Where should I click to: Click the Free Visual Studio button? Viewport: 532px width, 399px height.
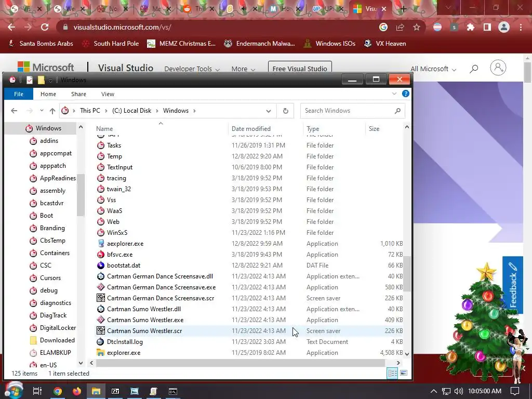(x=300, y=69)
